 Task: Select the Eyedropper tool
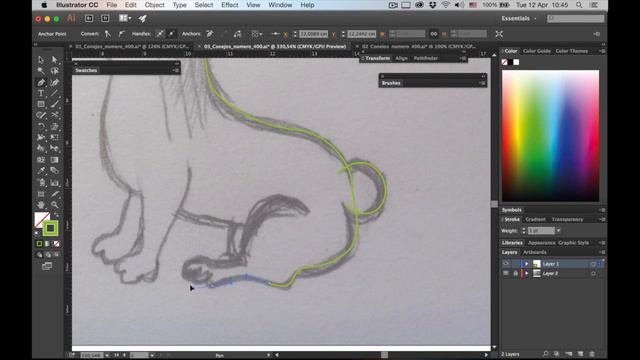pyautogui.click(x=41, y=171)
